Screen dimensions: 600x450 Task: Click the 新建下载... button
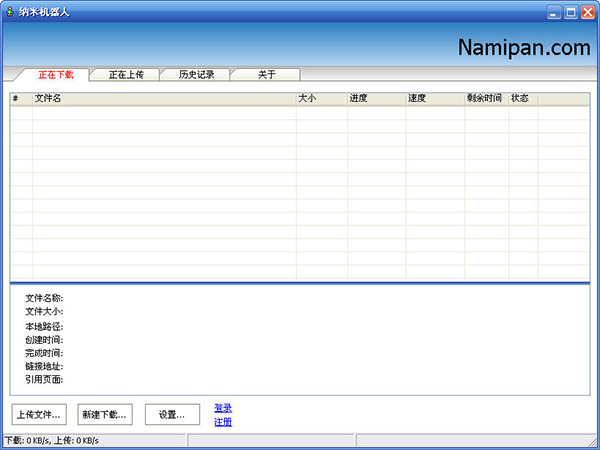click(x=105, y=414)
